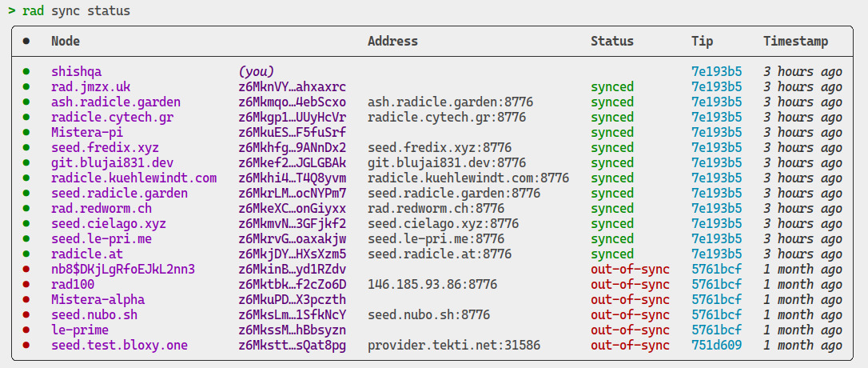Click the red dot next to seed.nubo.sh
The width and height of the screenshot is (868, 368).
[x=26, y=315]
